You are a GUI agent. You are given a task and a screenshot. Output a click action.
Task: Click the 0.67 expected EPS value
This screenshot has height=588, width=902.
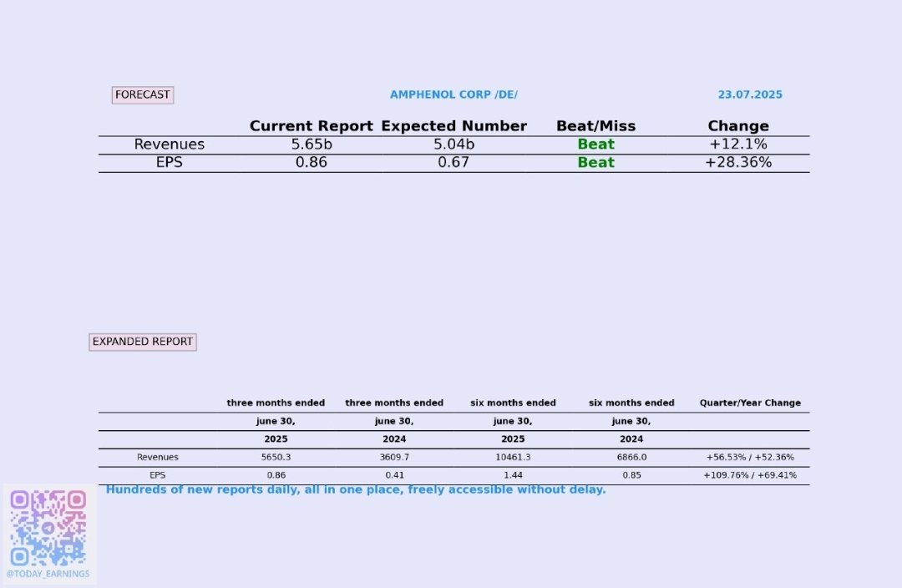pyautogui.click(x=454, y=162)
